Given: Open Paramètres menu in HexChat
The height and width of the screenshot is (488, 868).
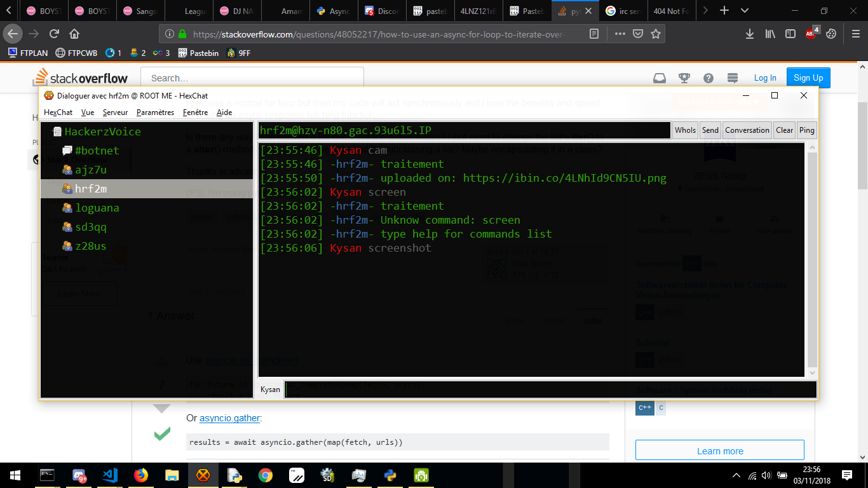Looking at the screenshot, I should [x=155, y=112].
